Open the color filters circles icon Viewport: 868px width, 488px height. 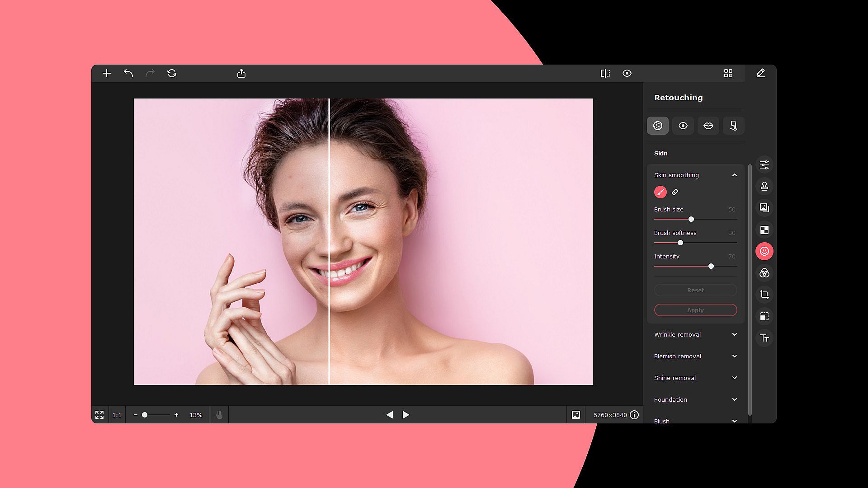click(x=764, y=273)
